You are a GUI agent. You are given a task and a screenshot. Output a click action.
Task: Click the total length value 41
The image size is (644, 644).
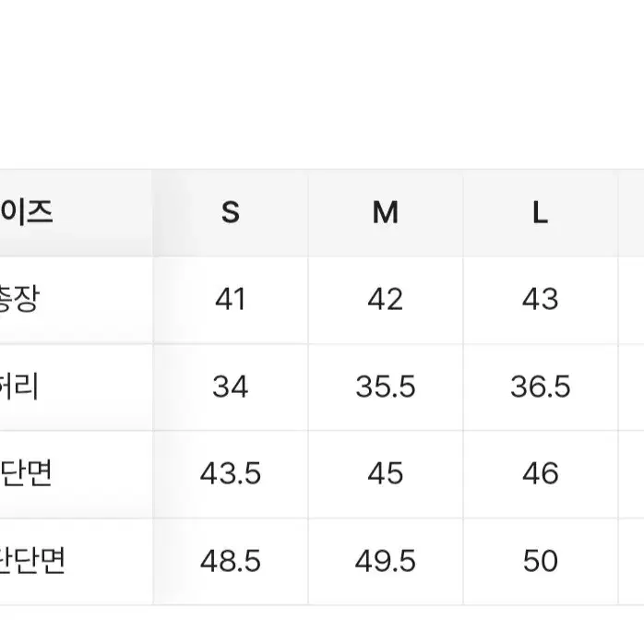coord(231,299)
